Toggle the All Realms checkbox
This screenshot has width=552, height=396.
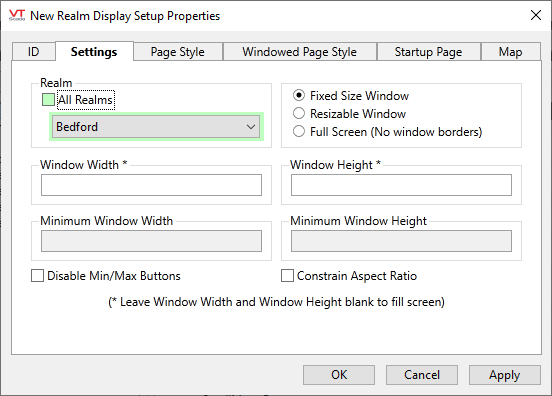pyautogui.click(x=48, y=100)
